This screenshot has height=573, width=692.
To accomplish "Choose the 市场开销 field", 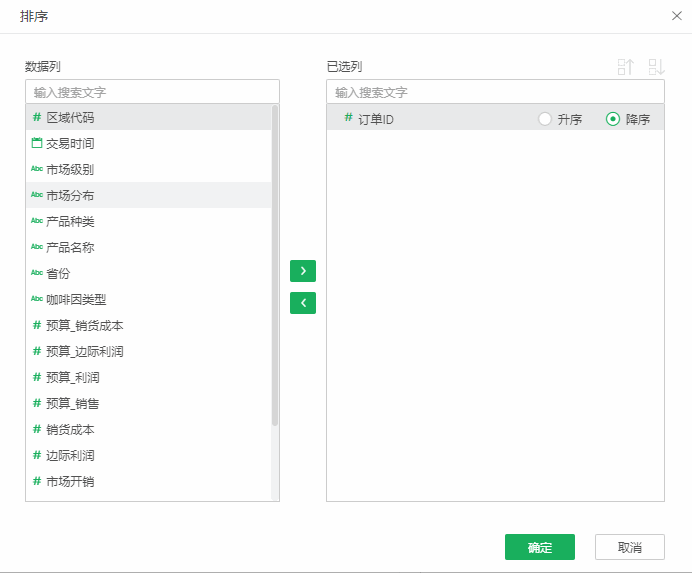I will coord(70,482).
